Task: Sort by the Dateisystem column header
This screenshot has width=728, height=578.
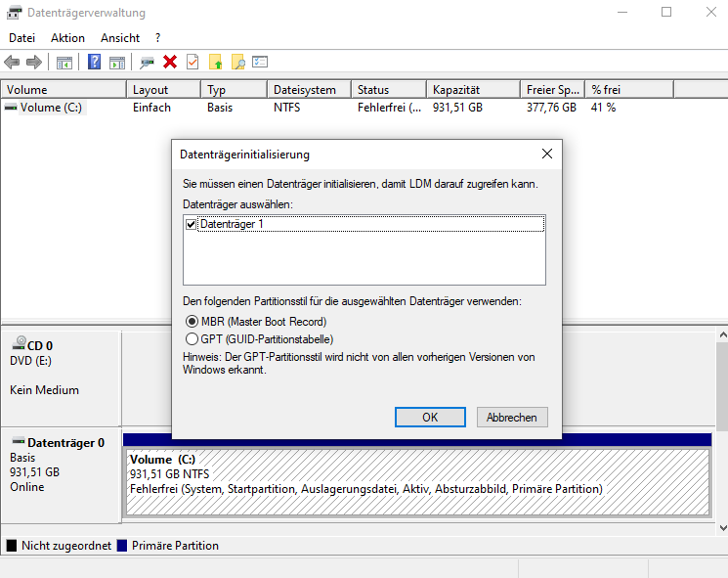Action: click(310, 90)
